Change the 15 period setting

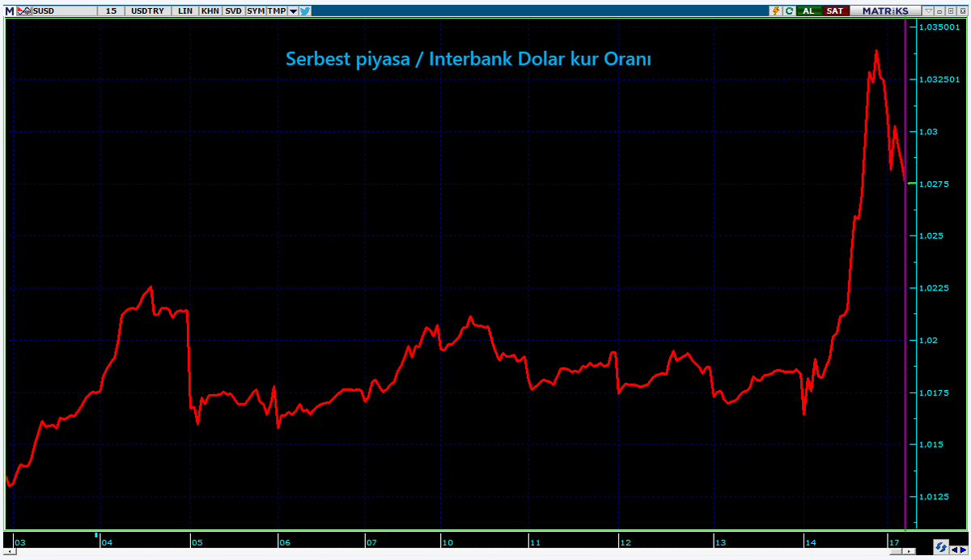tap(111, 11)
